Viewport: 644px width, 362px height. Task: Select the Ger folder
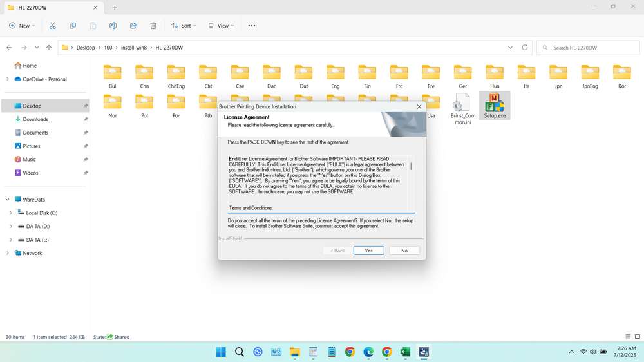(x=463, y=77)
